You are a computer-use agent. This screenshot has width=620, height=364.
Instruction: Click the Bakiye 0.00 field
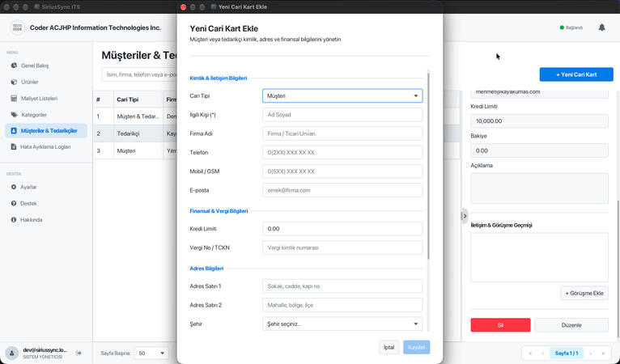539,150
